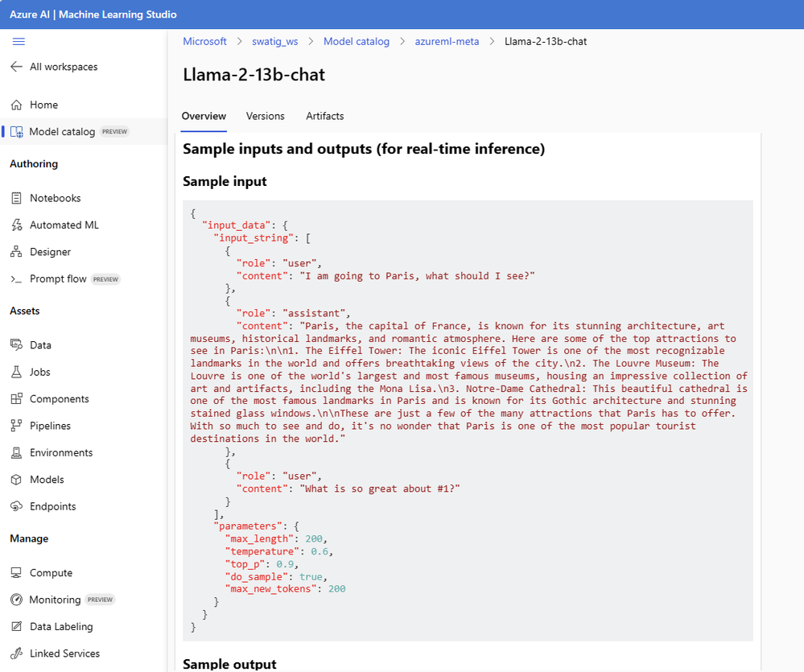The width and height of the screenshot is (804, 672).
Task: Select Home in sidebar
Action: [43, 105]
